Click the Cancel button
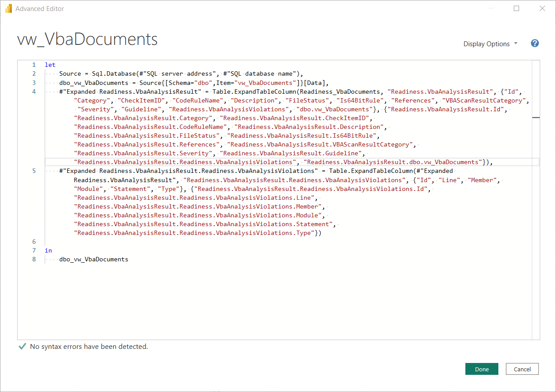556x392 pixels. pyautogui.click(x=522, y=369)
